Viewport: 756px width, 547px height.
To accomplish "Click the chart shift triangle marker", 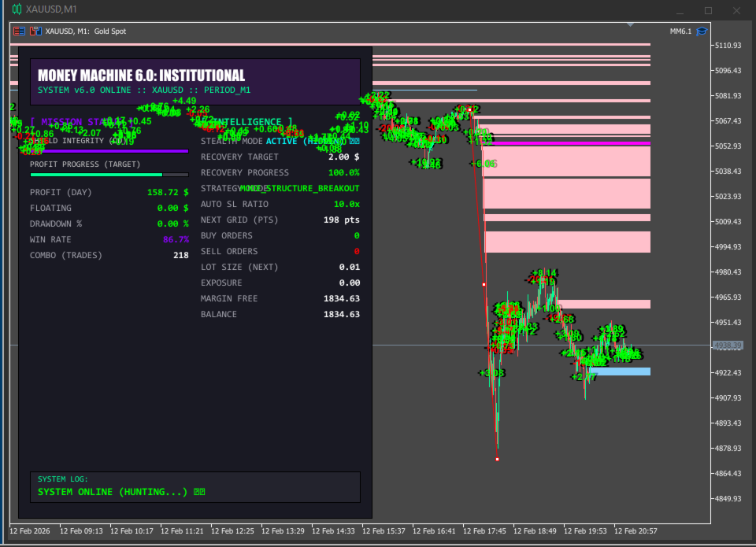I will point(630,24).
